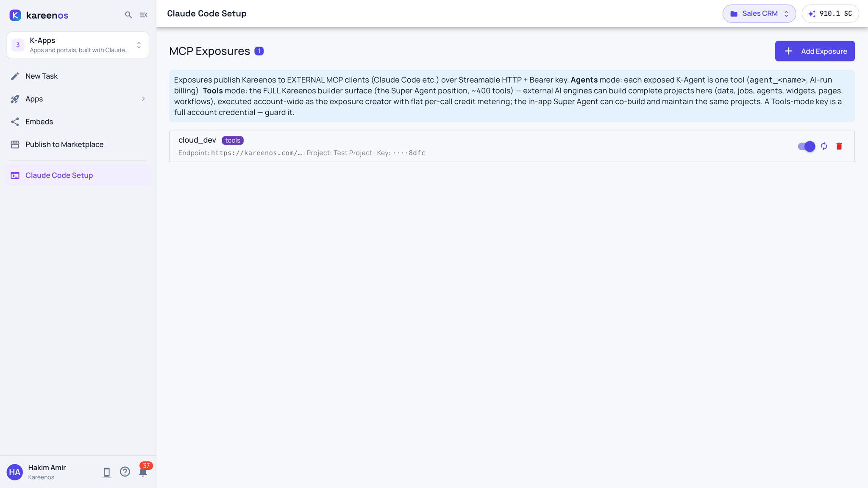
Task: Collapse the sidebar menu
Action: click(x=144, y=15)
